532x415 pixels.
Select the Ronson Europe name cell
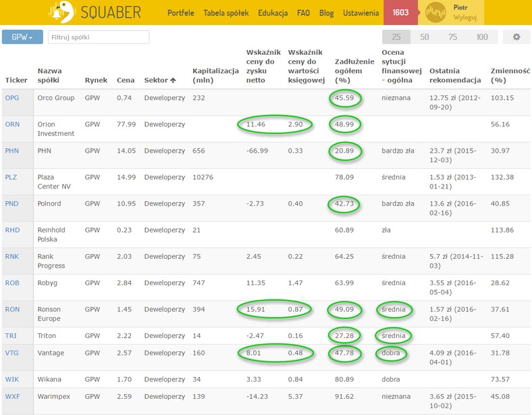point(49,314)
